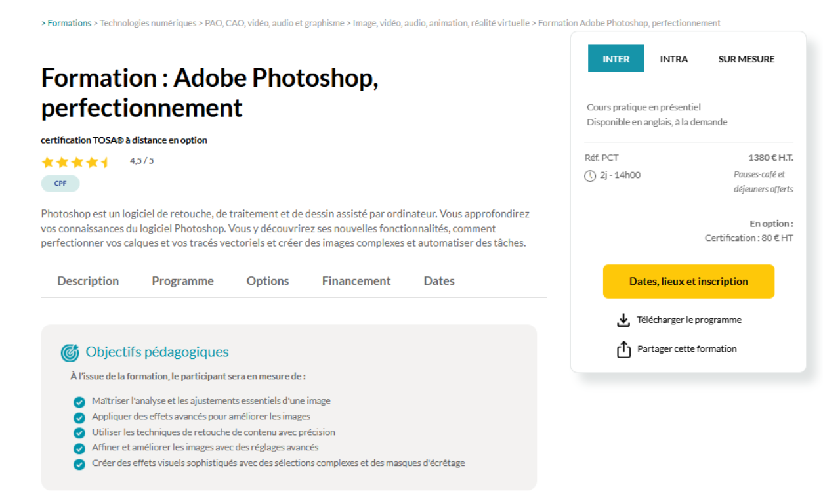Viewport: 823px width, 504px height.
Task: Open Technologies numériques breadcrumb link
Action: coord(148,23)
